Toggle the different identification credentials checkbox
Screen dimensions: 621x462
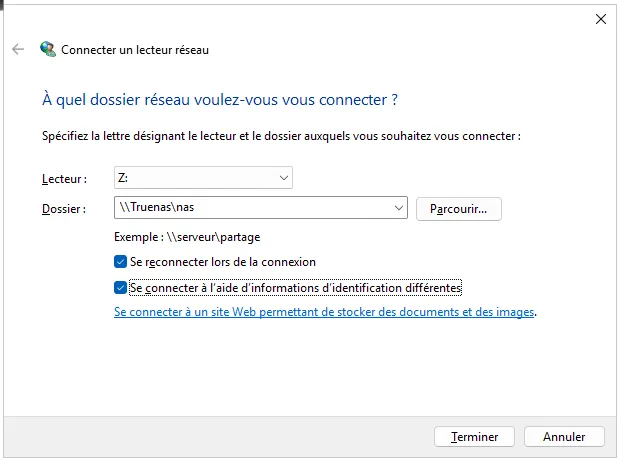click(120, 287)
